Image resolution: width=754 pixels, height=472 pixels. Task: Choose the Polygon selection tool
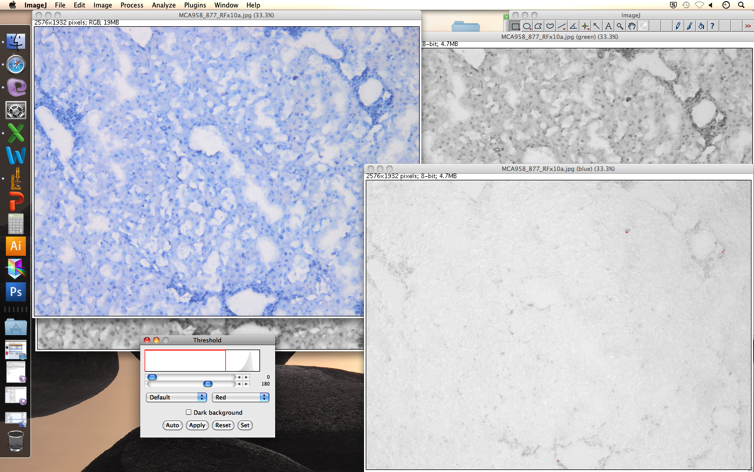(x=538, y=26)
